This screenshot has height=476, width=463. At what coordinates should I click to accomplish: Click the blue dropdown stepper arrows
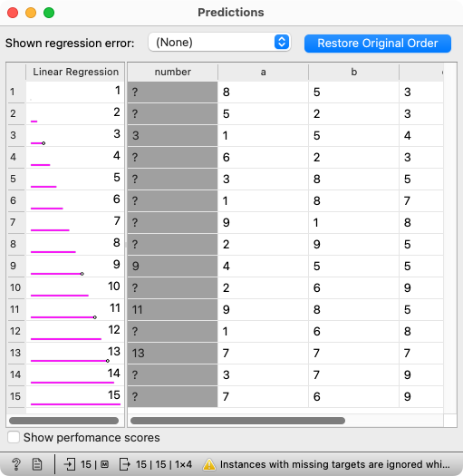pyautogui.click(x=282, y=43)
